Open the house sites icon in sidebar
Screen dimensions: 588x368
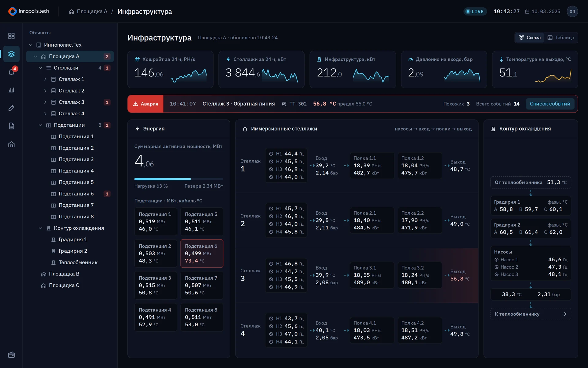tap(11, 144)
